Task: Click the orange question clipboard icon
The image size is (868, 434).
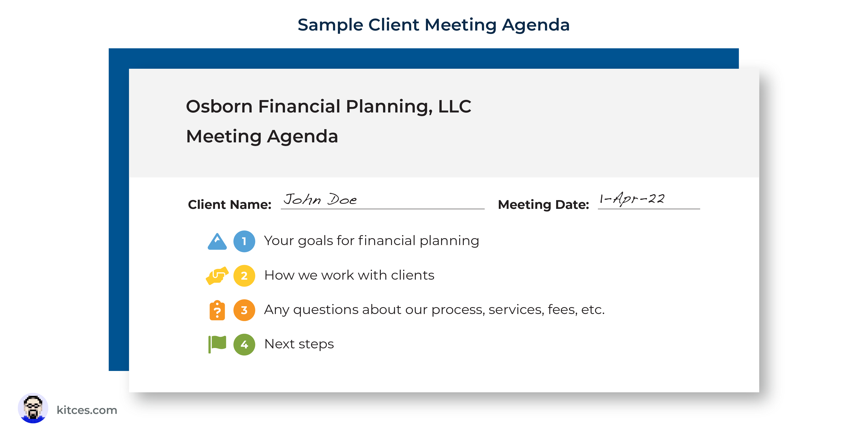Action: tap(217, 310)
